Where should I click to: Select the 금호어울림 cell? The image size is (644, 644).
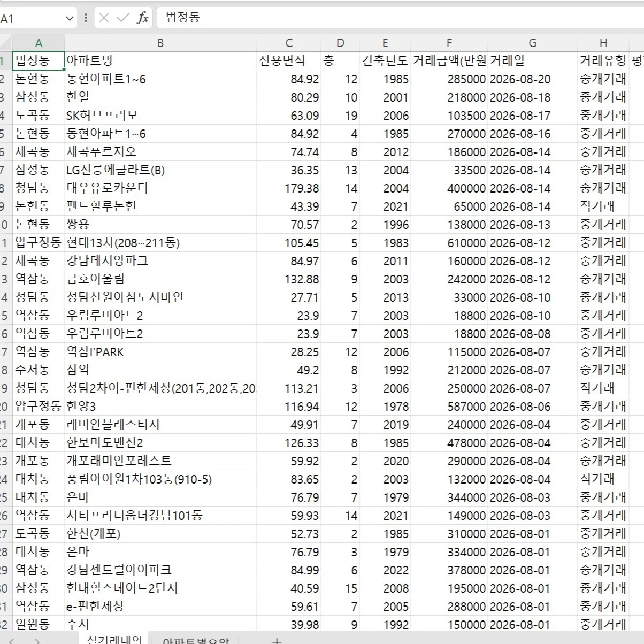(x=160, y=279)
